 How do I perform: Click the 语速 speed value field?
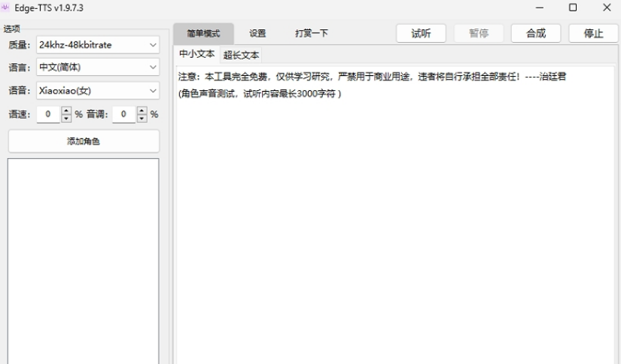click(x=48, y=114)
